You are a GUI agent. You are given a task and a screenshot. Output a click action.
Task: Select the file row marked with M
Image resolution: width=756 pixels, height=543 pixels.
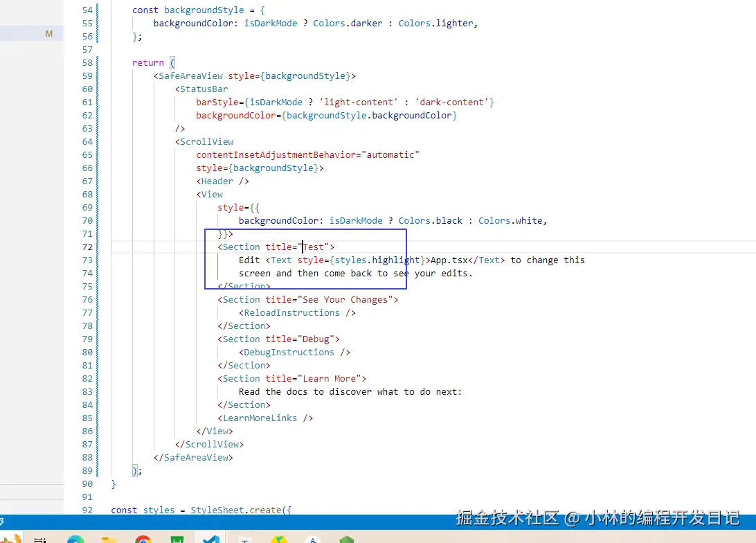click(32, 33)
